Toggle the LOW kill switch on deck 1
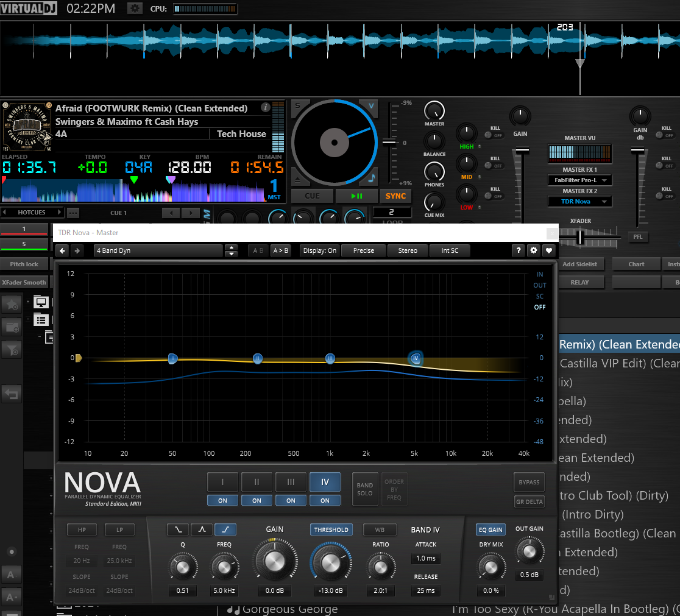680x616 pixels. (494, 196)
